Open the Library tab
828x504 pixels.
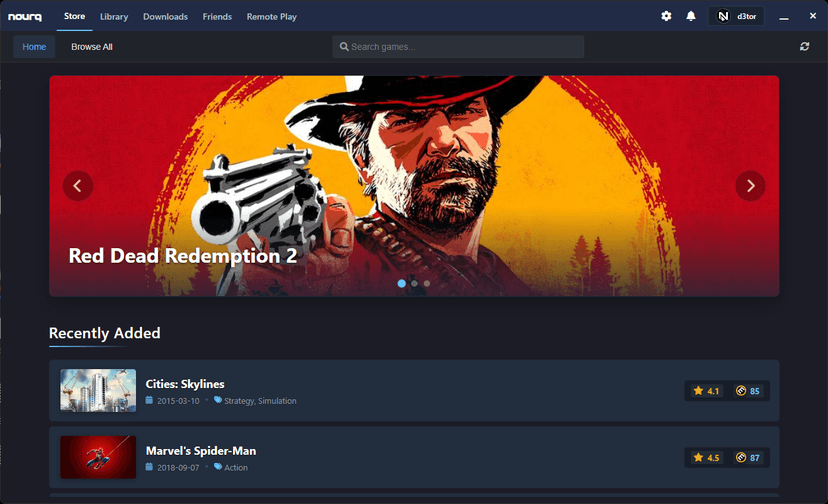114,16
